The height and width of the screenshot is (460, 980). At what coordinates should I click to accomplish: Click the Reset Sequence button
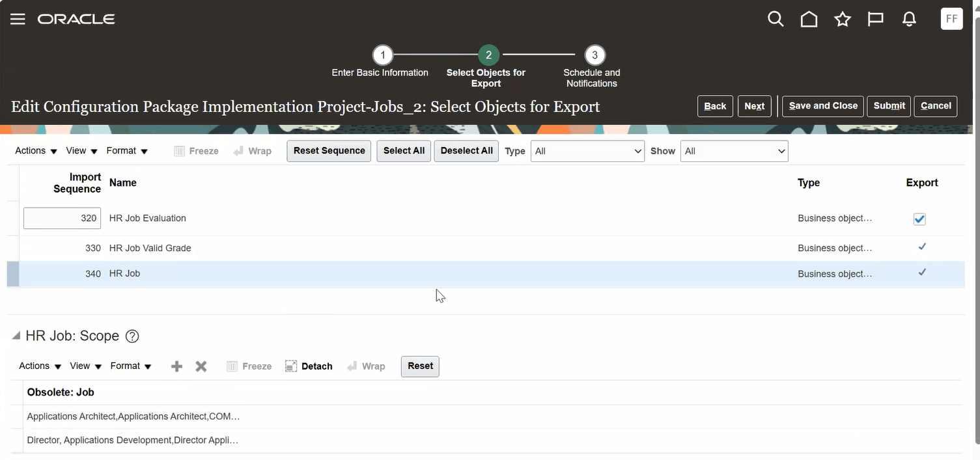point(328,150)
